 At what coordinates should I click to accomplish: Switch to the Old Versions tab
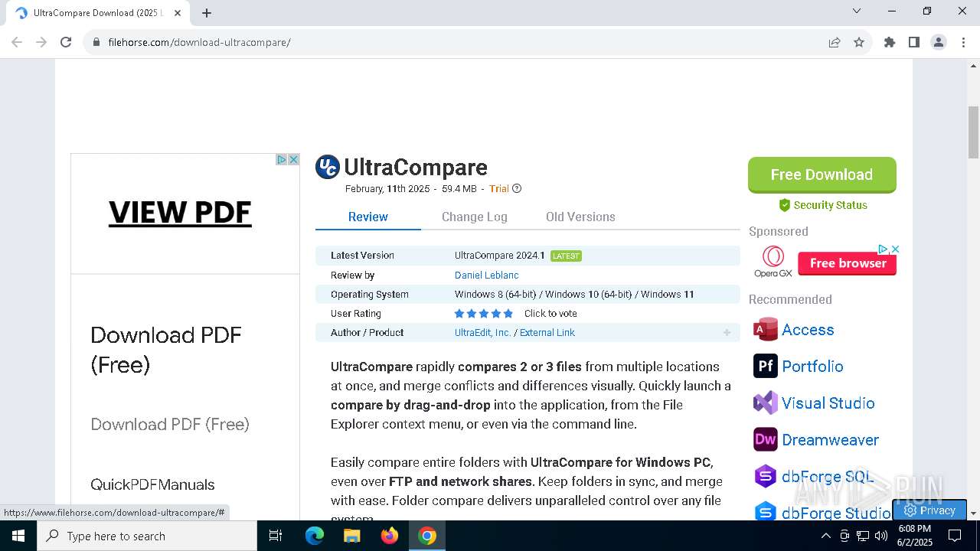580,217
